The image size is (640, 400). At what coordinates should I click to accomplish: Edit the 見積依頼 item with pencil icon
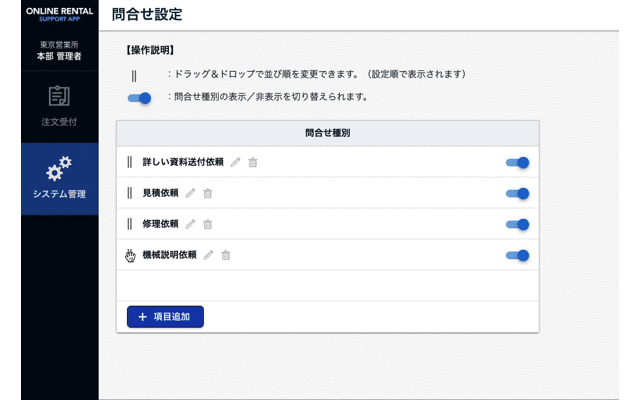(x=190, y=193)
